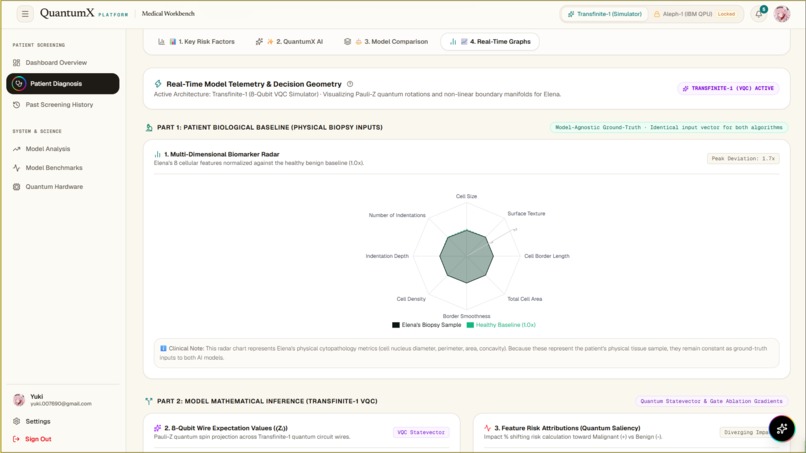This screenshot has width=806, height=453.
Task: Click the Dashboard Overview grid icon
Action: coord(16,63)
